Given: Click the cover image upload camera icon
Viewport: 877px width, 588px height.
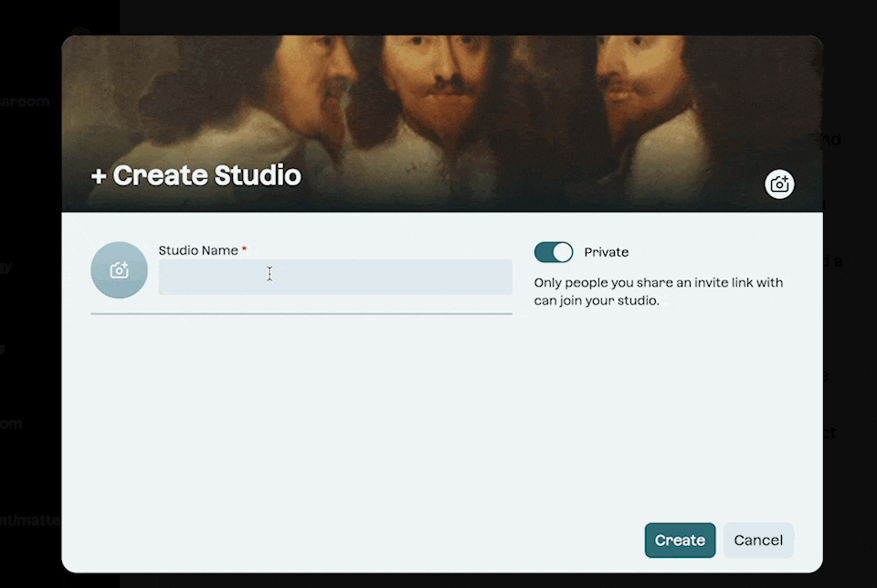Looking at the screenshot, I should (x=779, y=184).
